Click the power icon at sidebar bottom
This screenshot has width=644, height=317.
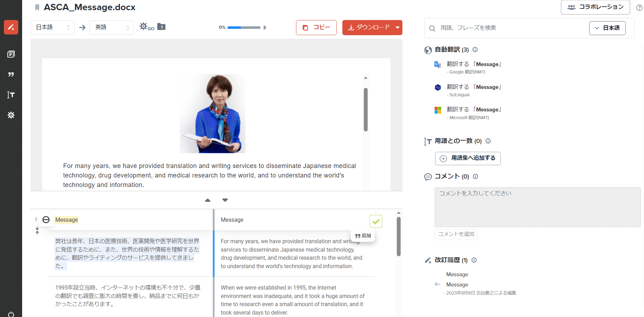tap(11, 314)
